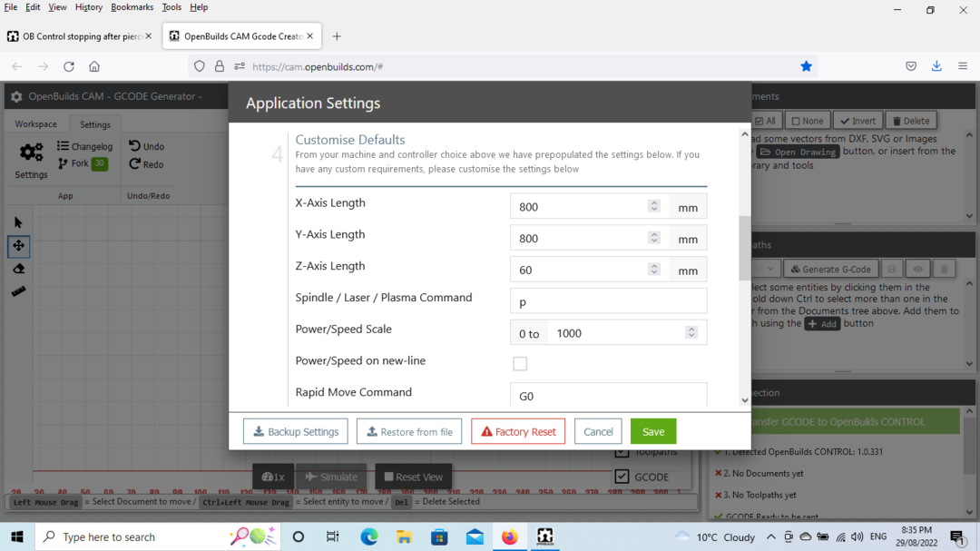Click Generate G-Code button
This screenshot has width=980, height=551.
click(830, 269)
